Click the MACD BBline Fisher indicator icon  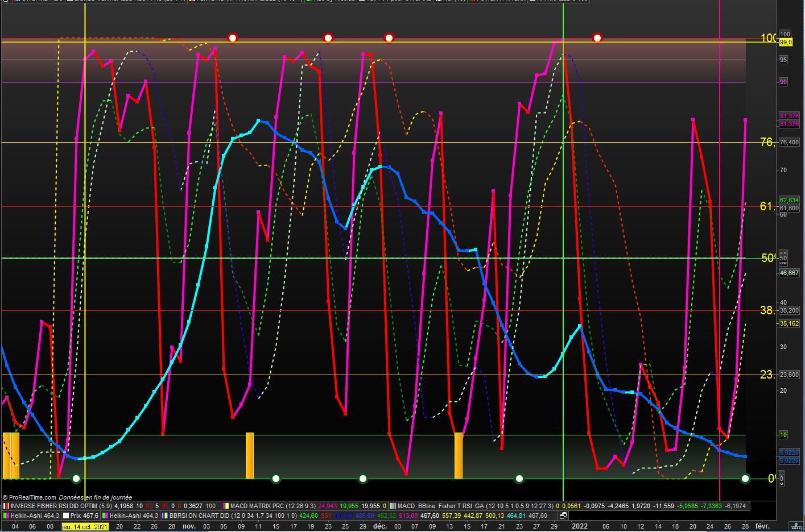tap(393, 506)
